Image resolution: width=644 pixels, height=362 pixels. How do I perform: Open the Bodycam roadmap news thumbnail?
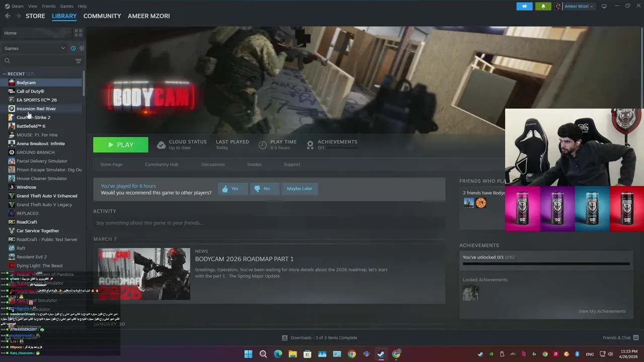point(144,274)
